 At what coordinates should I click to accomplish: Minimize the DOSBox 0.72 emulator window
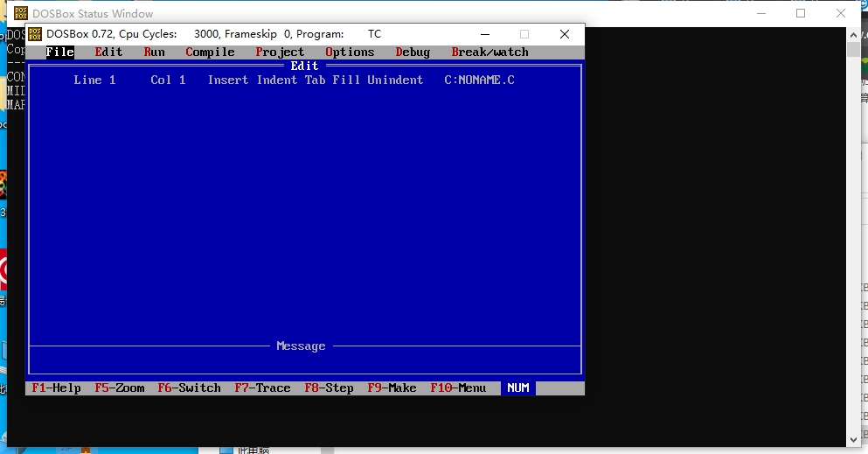(x=484, y=34)
